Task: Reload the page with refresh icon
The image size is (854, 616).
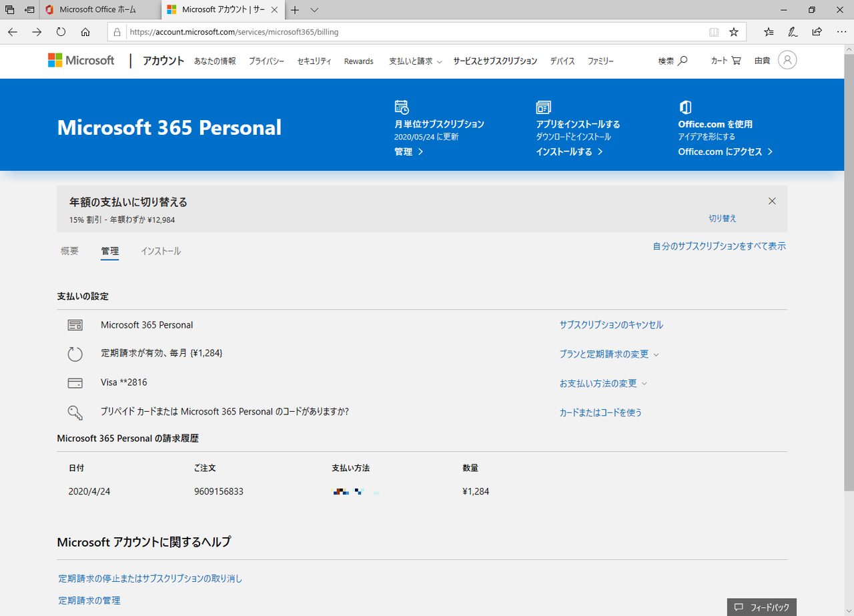Action: click(x=61, y=31)
